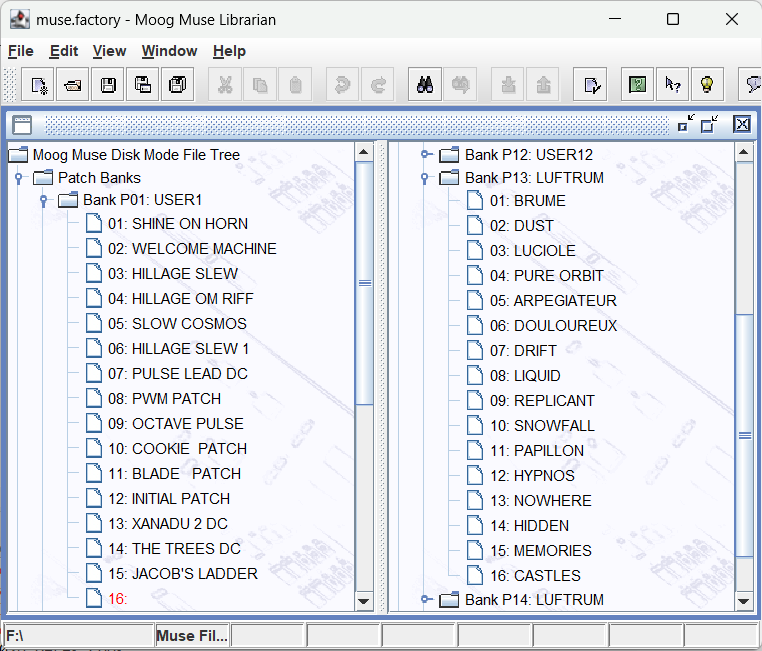Image resolution: width=762 pixels, height=651 pixels.
Task: Open the Edit menu
Action: click(x=64, y=51)
